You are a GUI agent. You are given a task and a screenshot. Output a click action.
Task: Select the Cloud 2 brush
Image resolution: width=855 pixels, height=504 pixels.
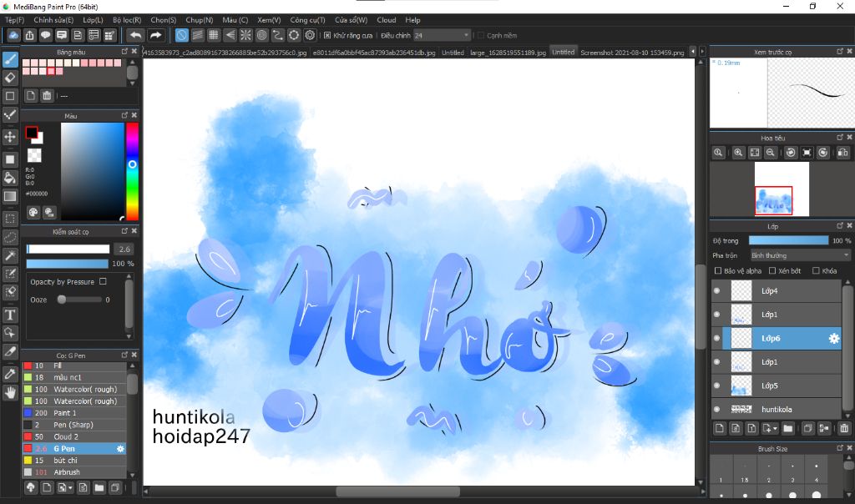click(74, 437)
